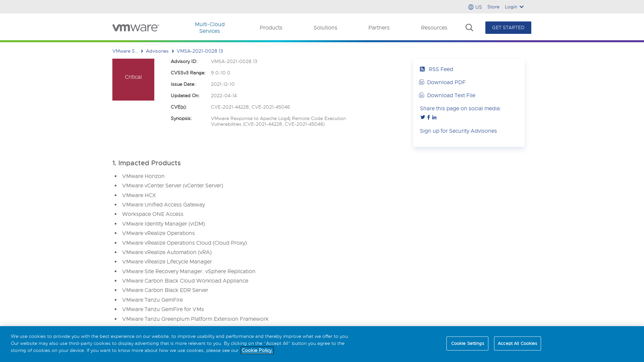Click the issue date 2021-12-10
Viewport: 644px width, 362px height.
click(x=223, y=84)
